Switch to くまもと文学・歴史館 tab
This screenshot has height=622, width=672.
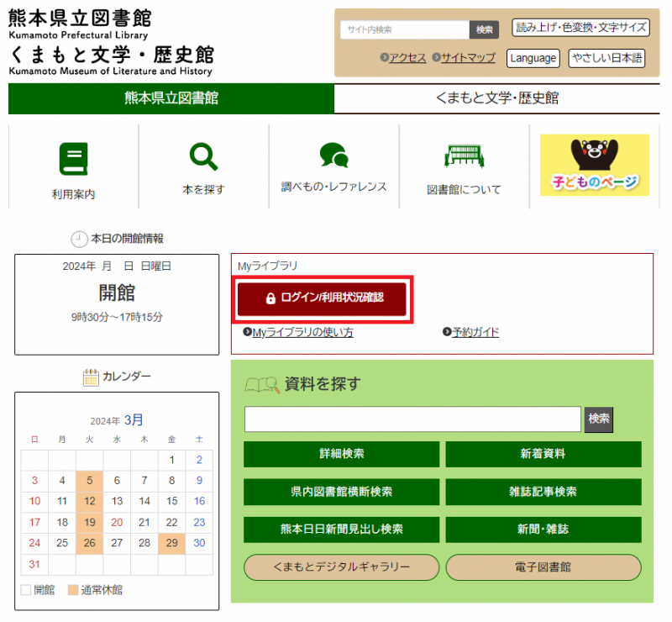tap(497, 98)
